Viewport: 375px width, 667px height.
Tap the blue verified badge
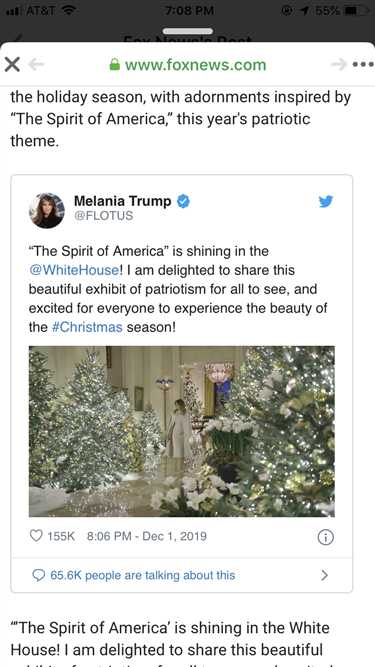click(183, 201)
